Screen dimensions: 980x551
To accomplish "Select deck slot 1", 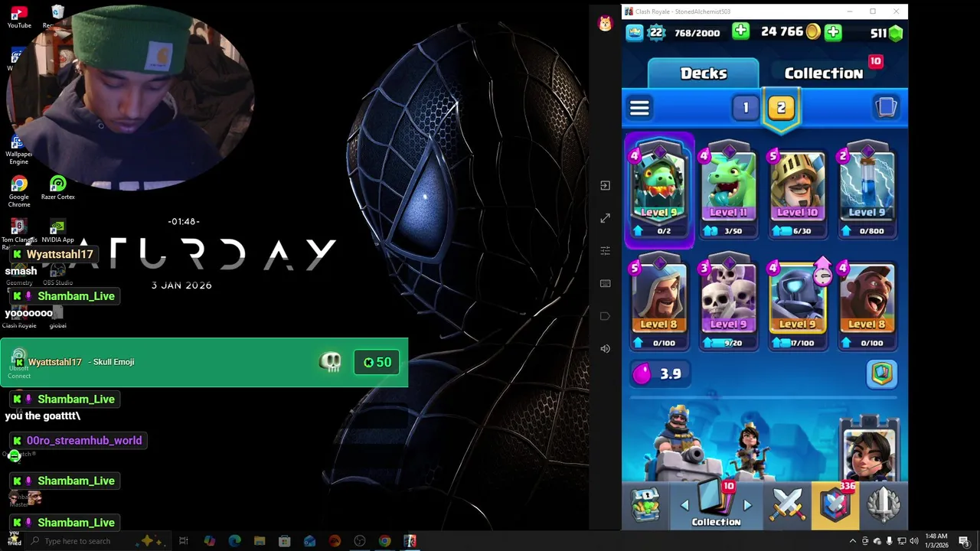I will point(745,108).
